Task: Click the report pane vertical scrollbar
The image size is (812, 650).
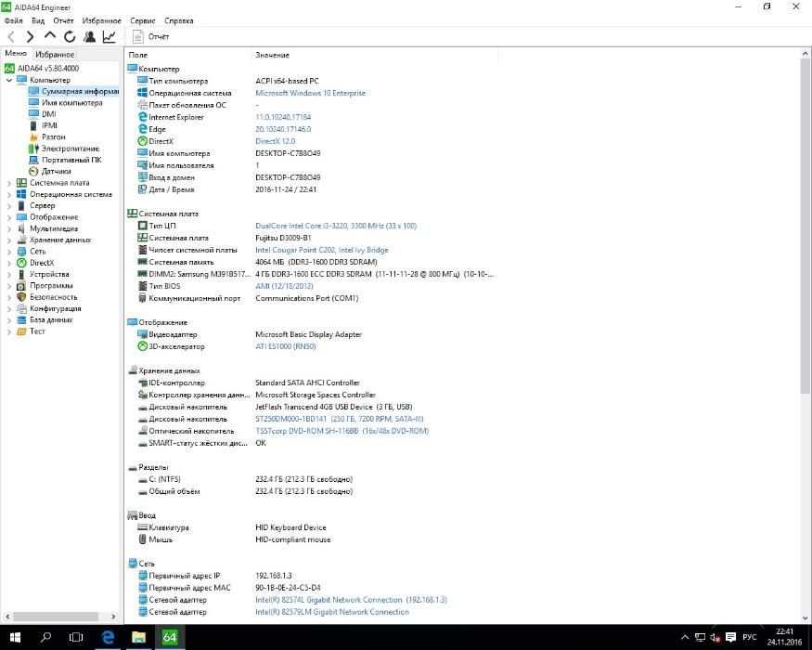Action: tap(806, 226)
